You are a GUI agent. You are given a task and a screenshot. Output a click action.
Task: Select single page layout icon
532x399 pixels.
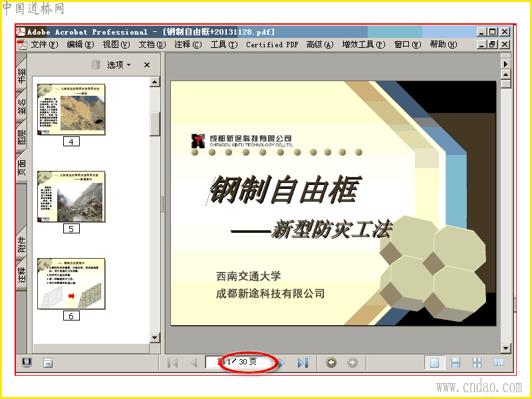tap(435, 362)
